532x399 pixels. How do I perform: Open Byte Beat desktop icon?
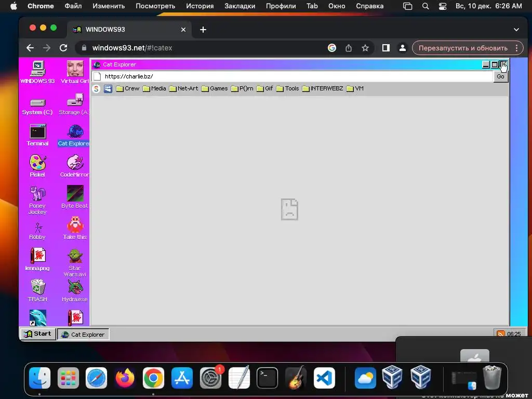[x=75, y=197]
